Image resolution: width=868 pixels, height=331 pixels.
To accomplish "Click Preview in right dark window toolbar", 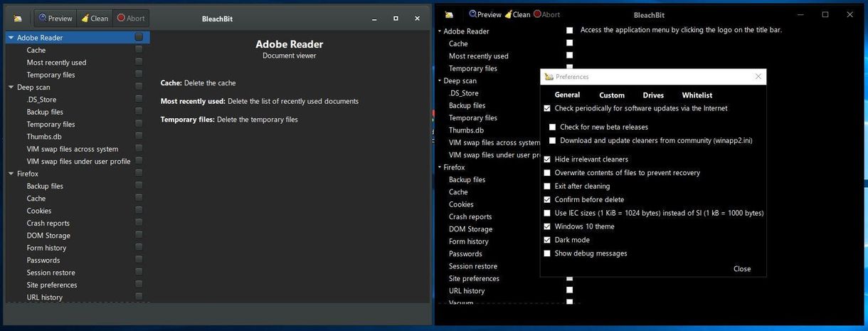I will click(485, 14).
